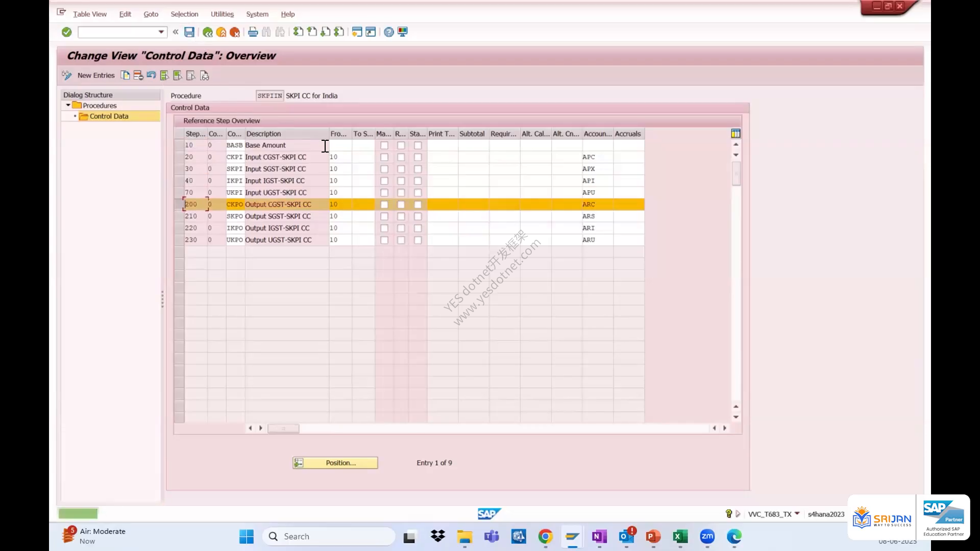Image resolution: width=980 pixels, height=551 pixels.
Task: Open Excel from taskbar
Action: coord(680,537)
